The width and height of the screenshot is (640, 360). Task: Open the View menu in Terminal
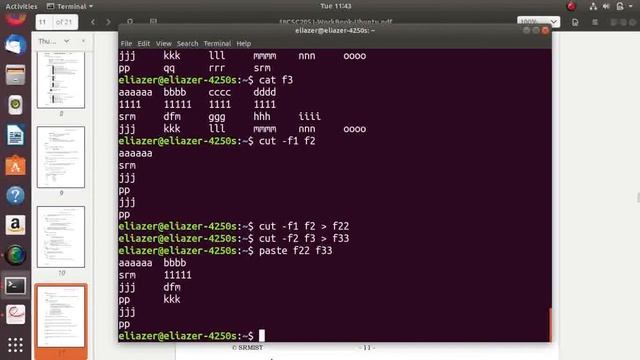click(163, 44)
